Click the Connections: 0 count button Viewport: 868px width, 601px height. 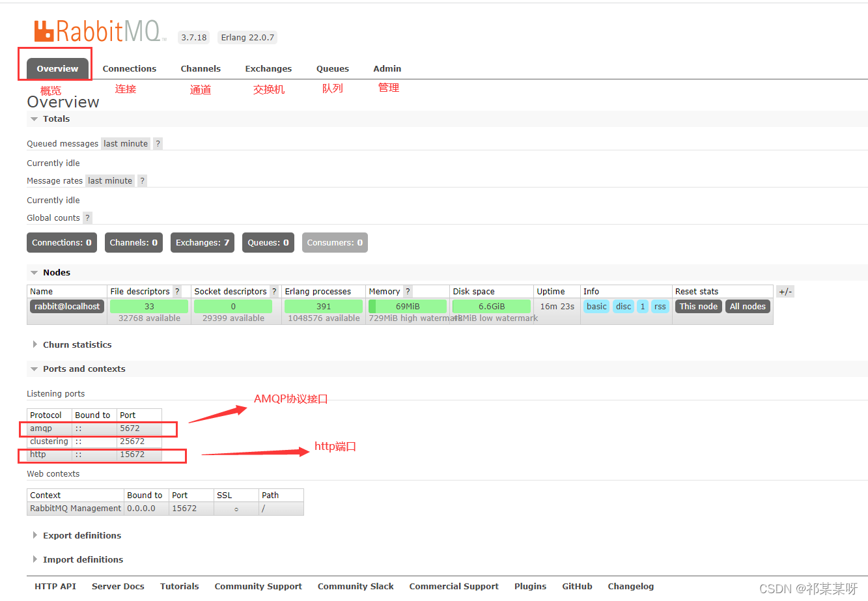coord(62,243)
